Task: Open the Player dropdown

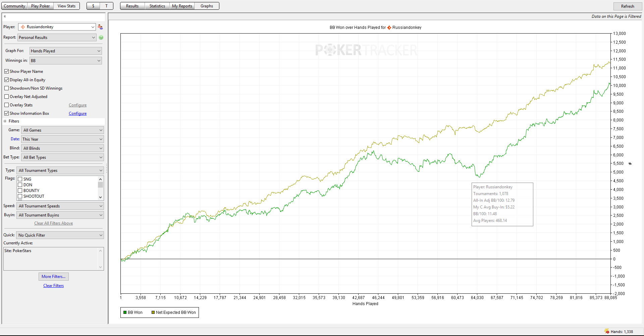Action: 57,27
